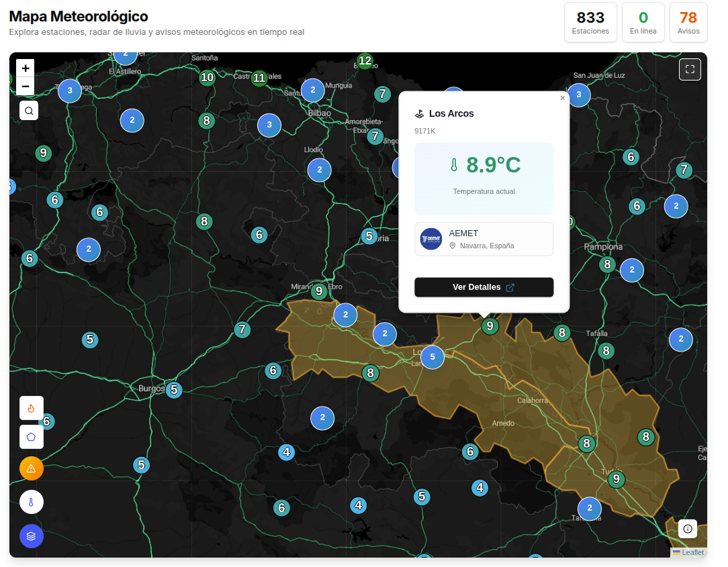Open the layers stack button

31,536
